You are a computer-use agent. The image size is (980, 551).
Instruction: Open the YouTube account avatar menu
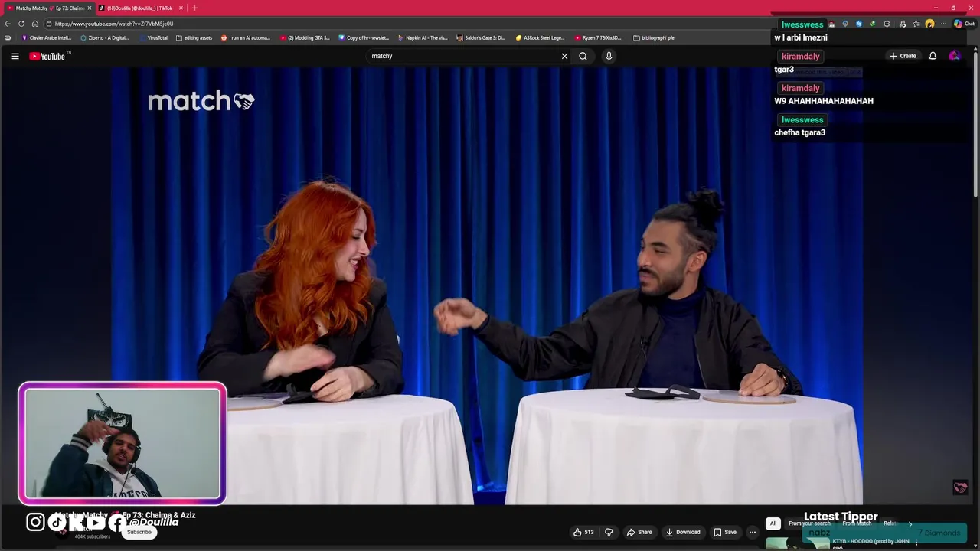[954, 56]
